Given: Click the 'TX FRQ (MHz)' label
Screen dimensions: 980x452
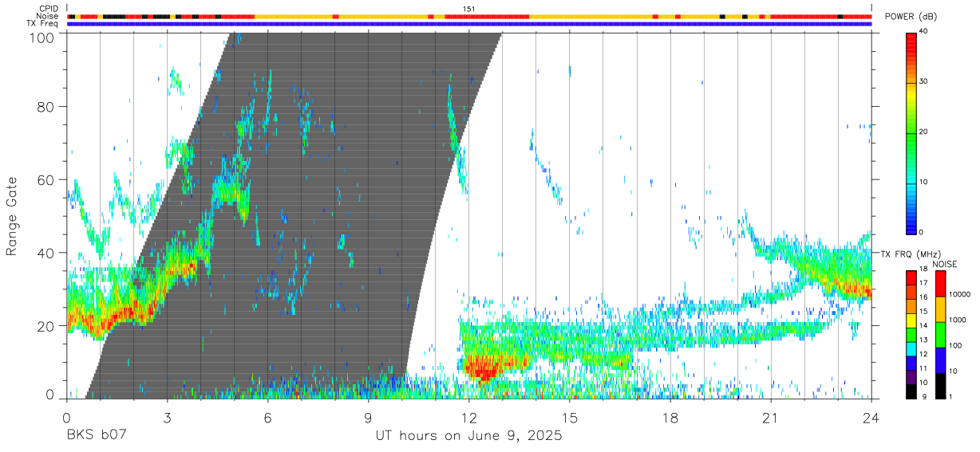Looking at the screenshot, I should [909, 254].
